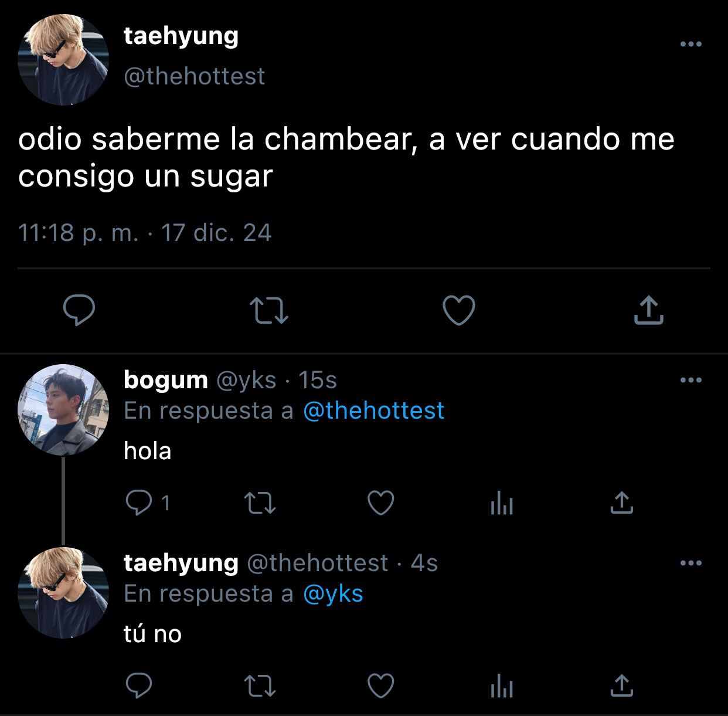The width and height of the screenshot is (728, 716).
Task: View analytics for "tú no" reply
Action: pyautogui.click(x=502, y=687)
